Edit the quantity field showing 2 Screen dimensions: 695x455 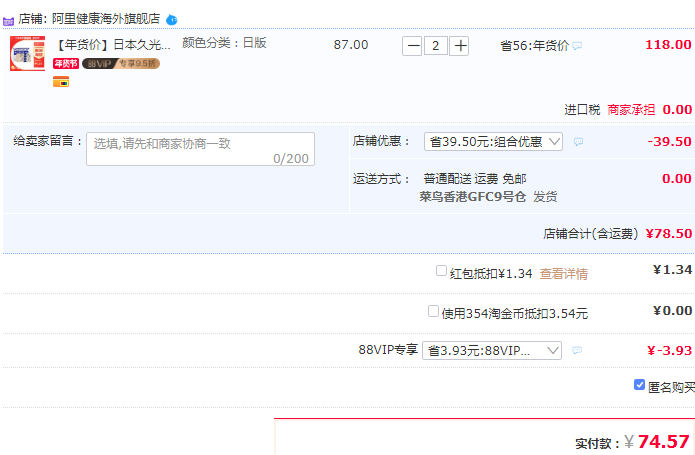click(436, 46)
